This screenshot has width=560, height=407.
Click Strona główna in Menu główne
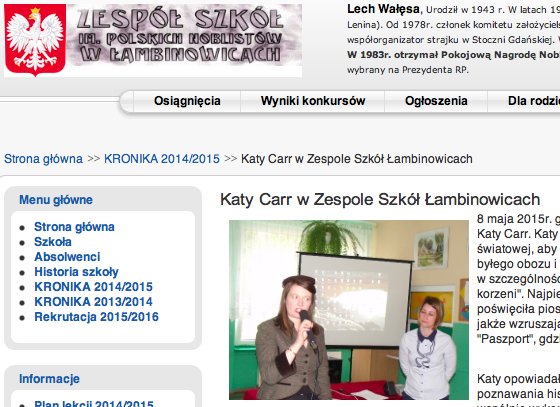(x=74, y=227)
